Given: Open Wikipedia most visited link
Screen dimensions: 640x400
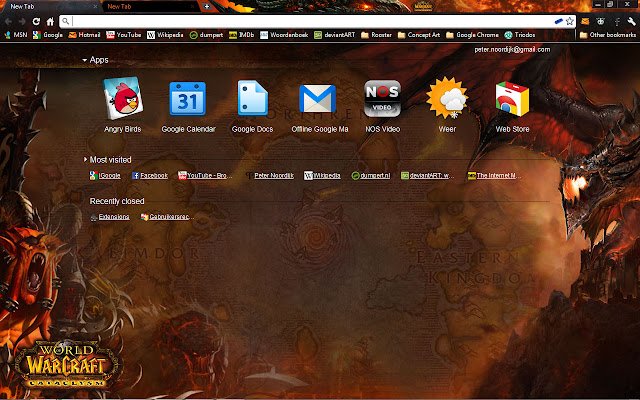Looking at the screenshot, I should click(322, 176).
